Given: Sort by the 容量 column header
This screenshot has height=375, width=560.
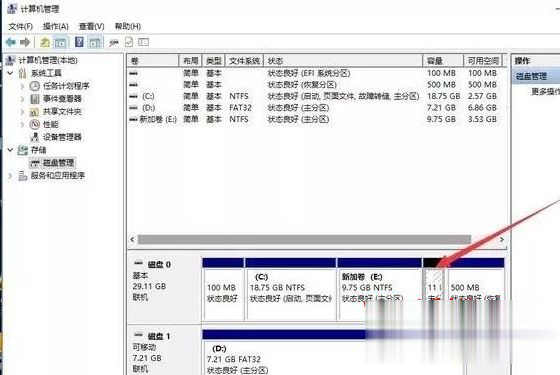Looking at the screenshot, I should click(x=443, y=61).
